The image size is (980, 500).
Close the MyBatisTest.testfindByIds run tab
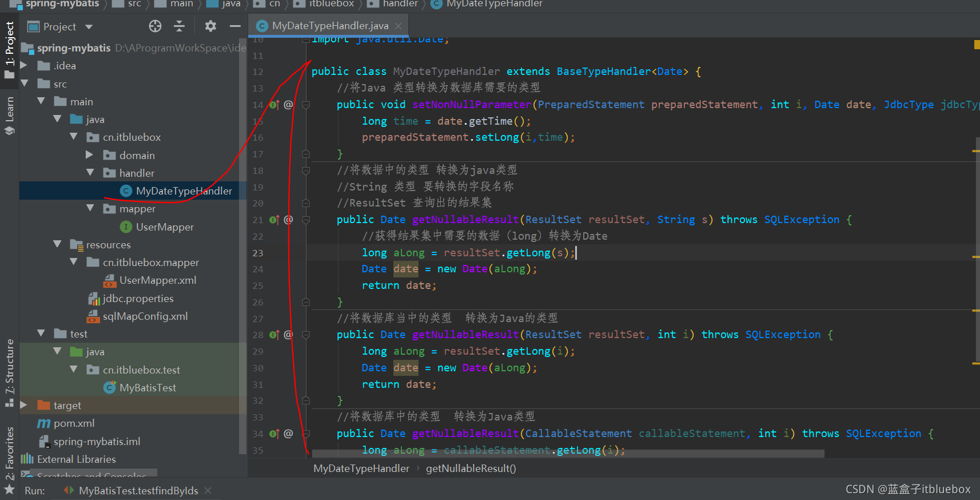208,491
